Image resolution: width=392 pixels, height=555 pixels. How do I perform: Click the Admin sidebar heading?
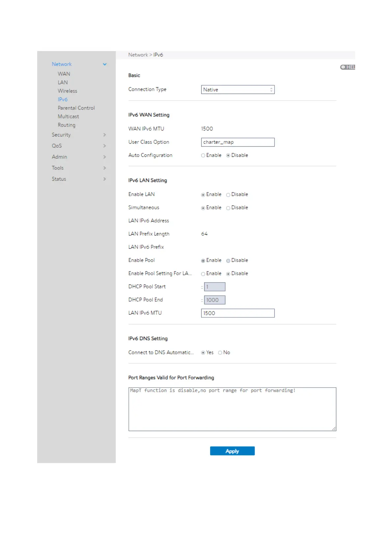tap(59, 157)
